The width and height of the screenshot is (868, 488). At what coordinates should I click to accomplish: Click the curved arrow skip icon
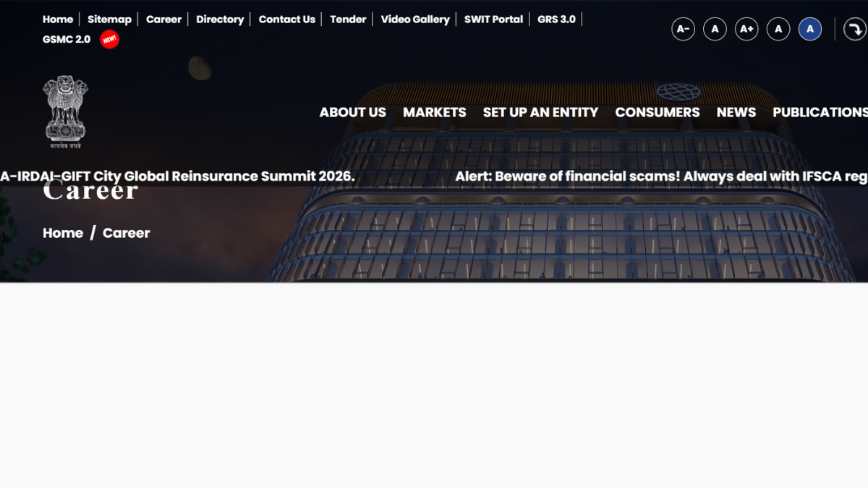pos(855,29)
